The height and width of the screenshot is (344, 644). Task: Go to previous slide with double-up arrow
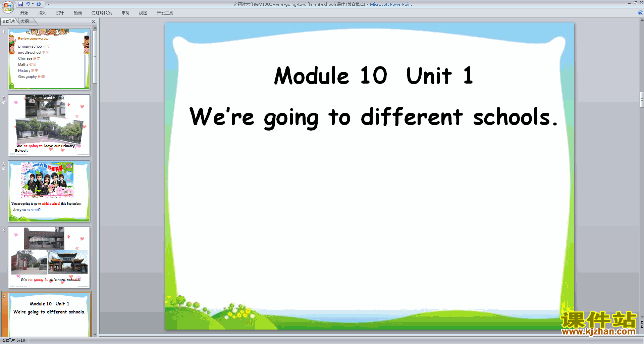point(642,322)
